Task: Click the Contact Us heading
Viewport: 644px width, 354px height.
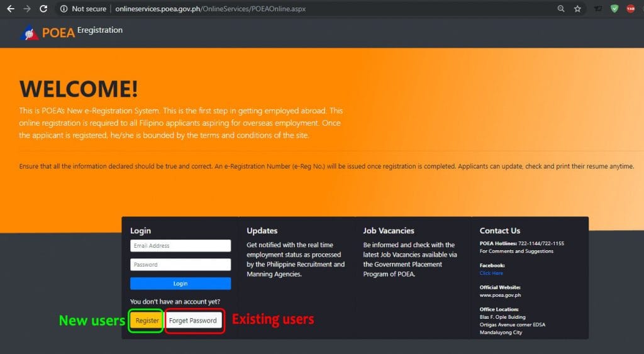Action: 500,231
